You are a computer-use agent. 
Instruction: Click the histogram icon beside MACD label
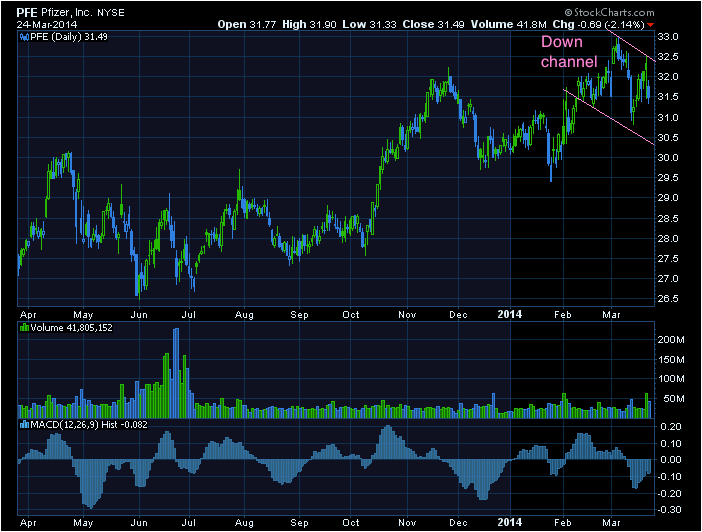coord(24,425)
